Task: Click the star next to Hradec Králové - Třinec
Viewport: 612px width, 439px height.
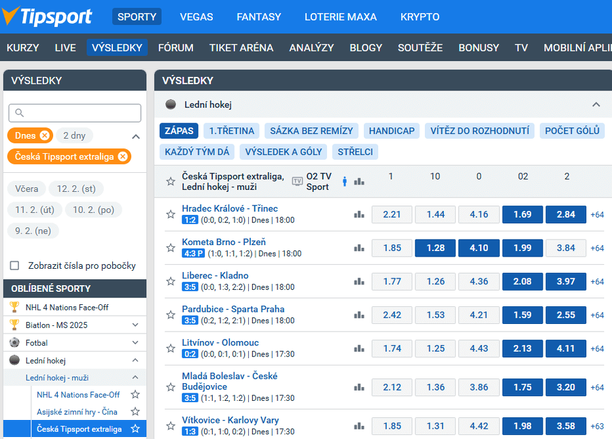Action: point(171,214)
